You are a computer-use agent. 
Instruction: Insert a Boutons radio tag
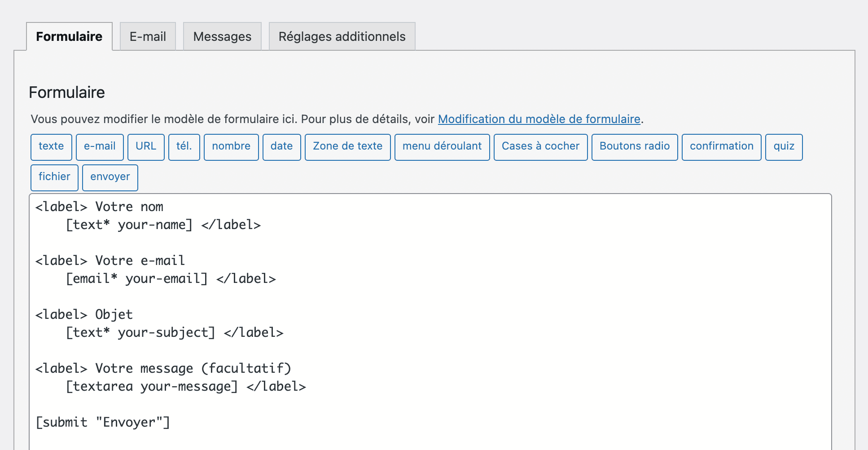[635, 147]
